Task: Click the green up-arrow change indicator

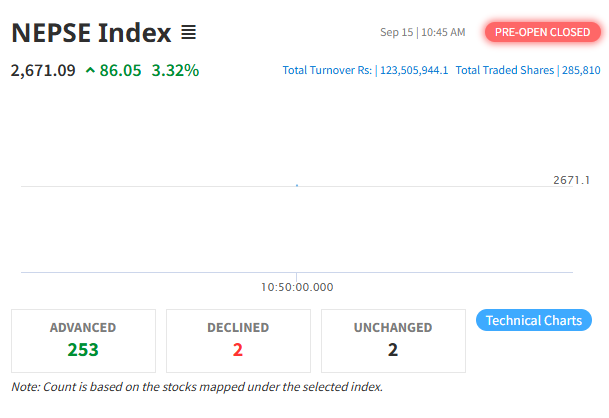Action: point(90,70)
